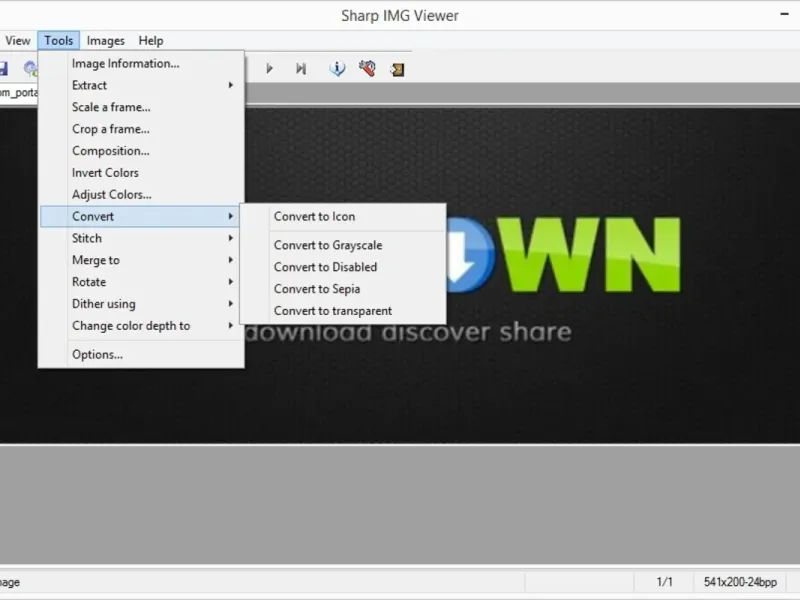
Task: Click the highlighted Convert menu entry
Action: coord(141,216)
